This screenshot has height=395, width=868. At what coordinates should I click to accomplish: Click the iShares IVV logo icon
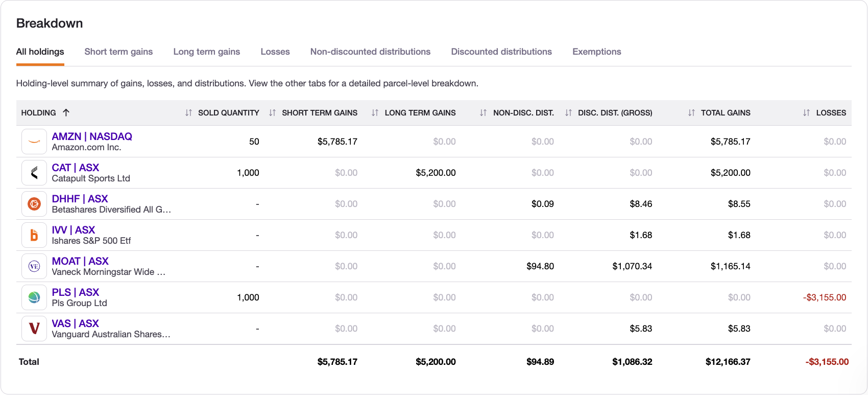(x=34, y=235)
